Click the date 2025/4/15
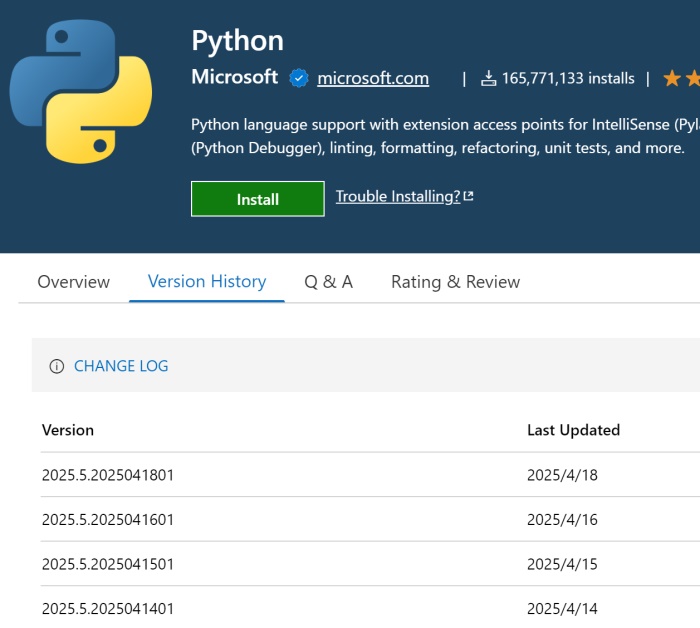This screenshot has height=628, width=700. [562, 564]
